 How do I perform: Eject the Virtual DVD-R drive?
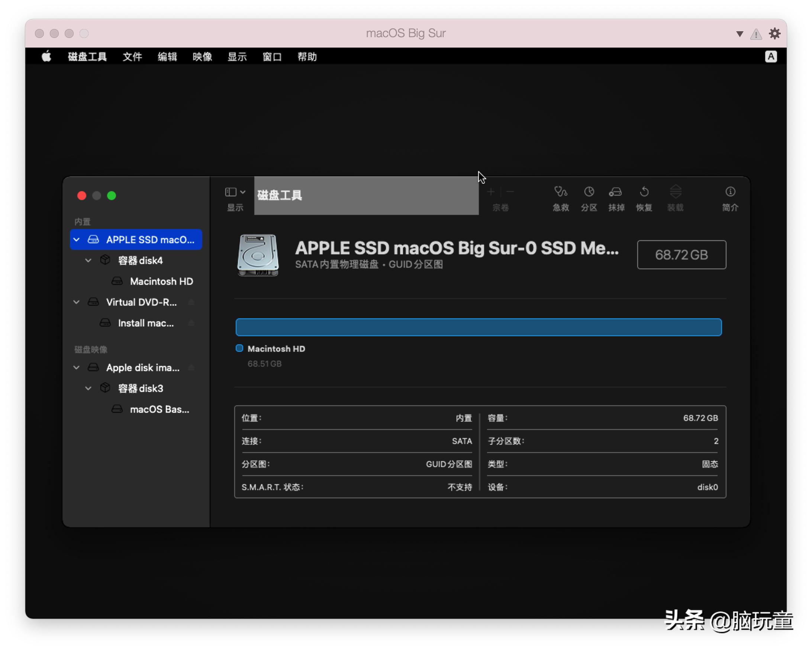point(191,302)
